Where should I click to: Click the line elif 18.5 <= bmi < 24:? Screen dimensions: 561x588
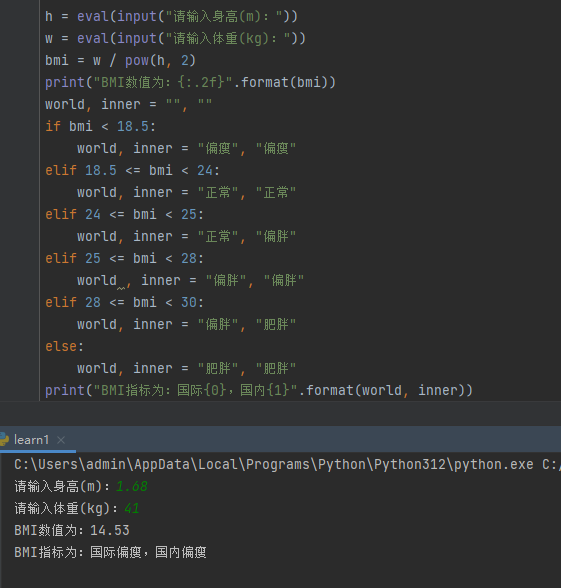(132, 170)
